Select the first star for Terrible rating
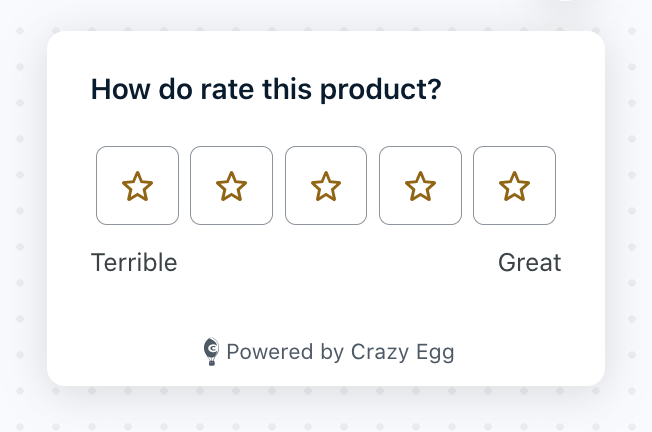 (x=137, y=186)
